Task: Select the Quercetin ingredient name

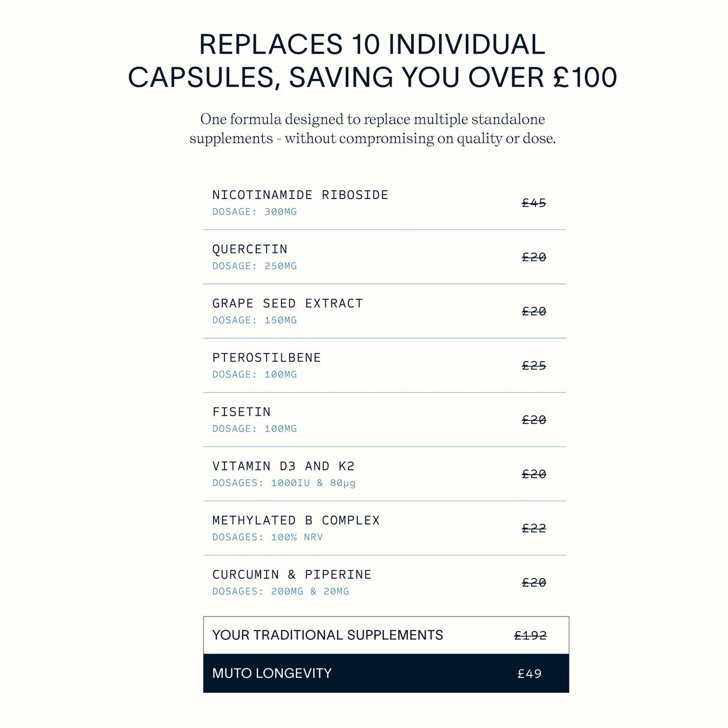Action: (x=250, y=249)
